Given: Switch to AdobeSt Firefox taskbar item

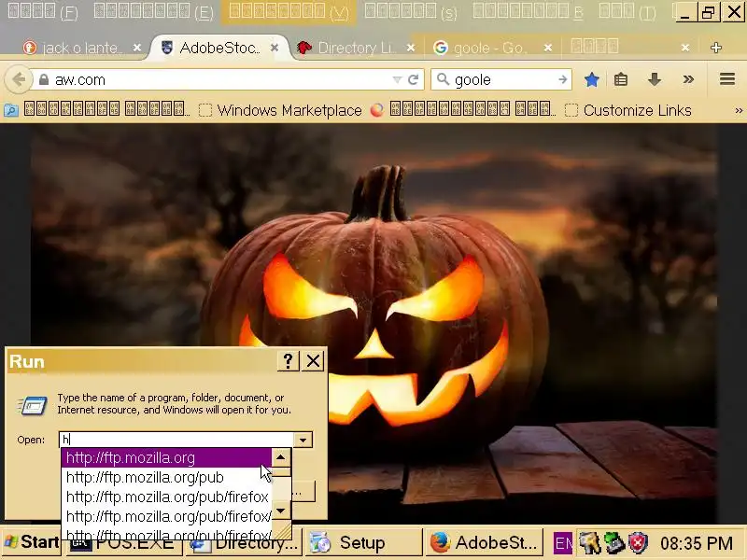Looking at the screenshot, I should pyautogui.click(x=484, y=543).
